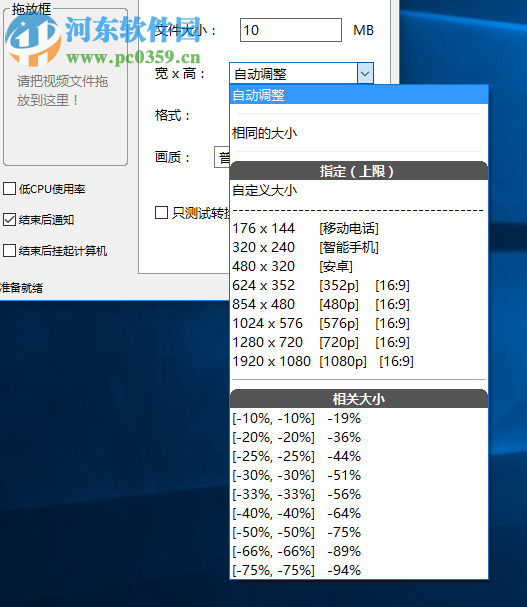This screenshot has width=527, height=607.
Task: Choose [-40%, -40%] -64% relative size
Action: point(359,513)
